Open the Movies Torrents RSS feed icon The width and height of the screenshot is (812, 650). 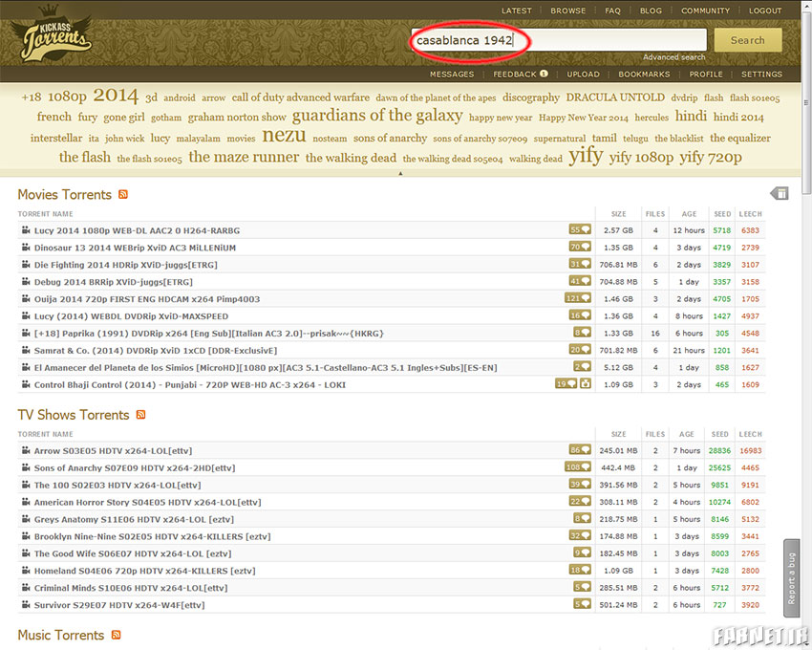tap(123, 195)
